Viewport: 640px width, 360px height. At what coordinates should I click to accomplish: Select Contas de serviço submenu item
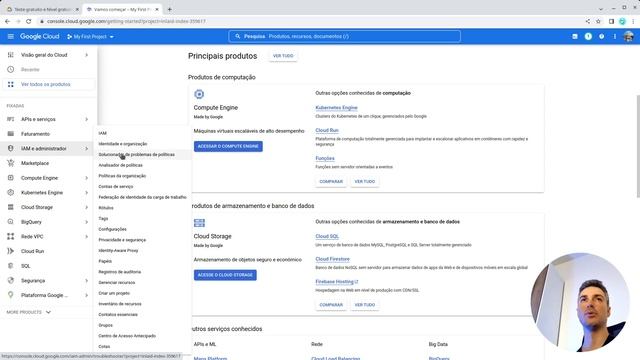116,187
